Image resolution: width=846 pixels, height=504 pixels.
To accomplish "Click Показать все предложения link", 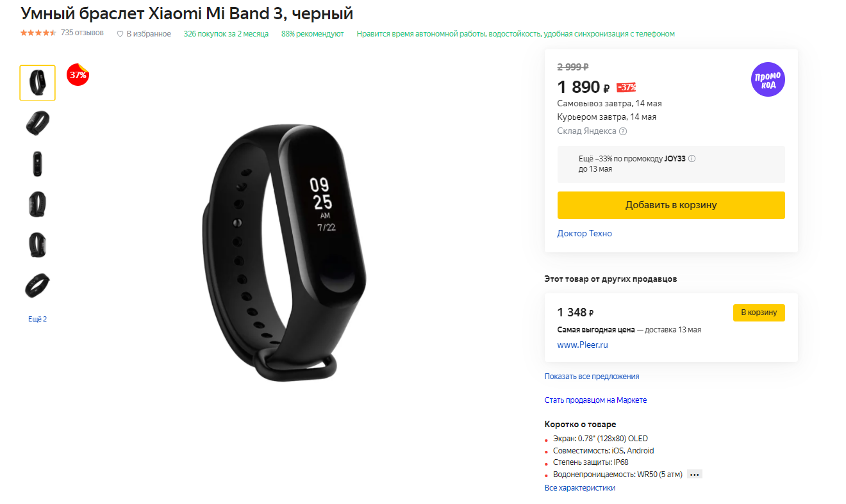I will tap(592, 377).
